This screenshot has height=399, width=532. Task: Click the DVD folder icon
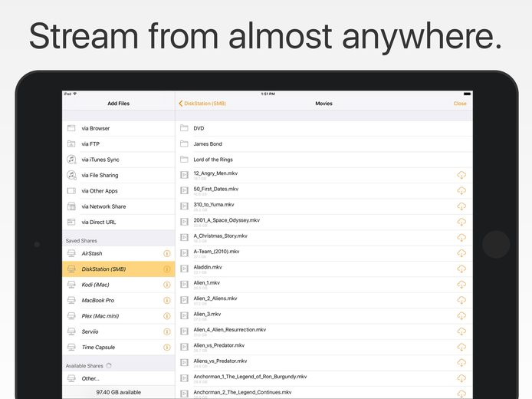184,128
